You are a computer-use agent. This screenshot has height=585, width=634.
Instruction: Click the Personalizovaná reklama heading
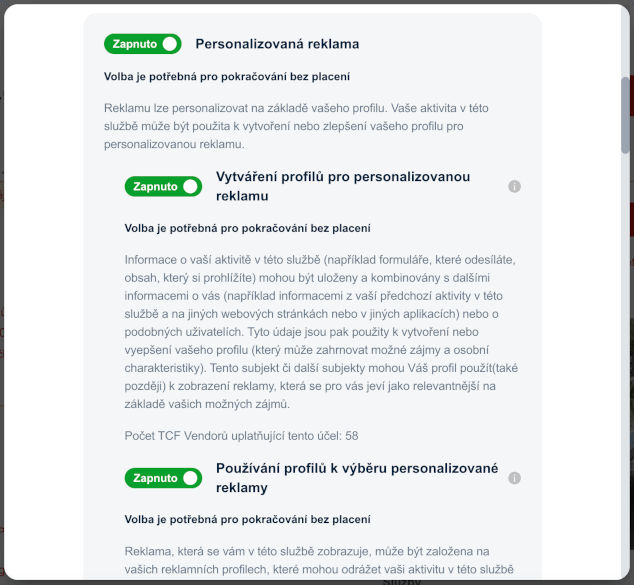tap(277, 44)
